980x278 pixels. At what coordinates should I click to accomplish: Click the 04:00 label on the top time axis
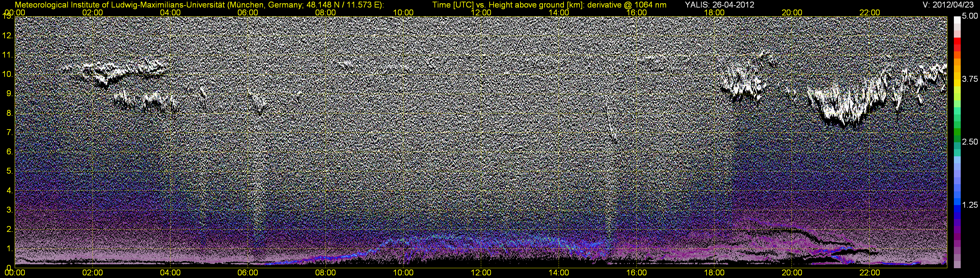tap(171, 12)
